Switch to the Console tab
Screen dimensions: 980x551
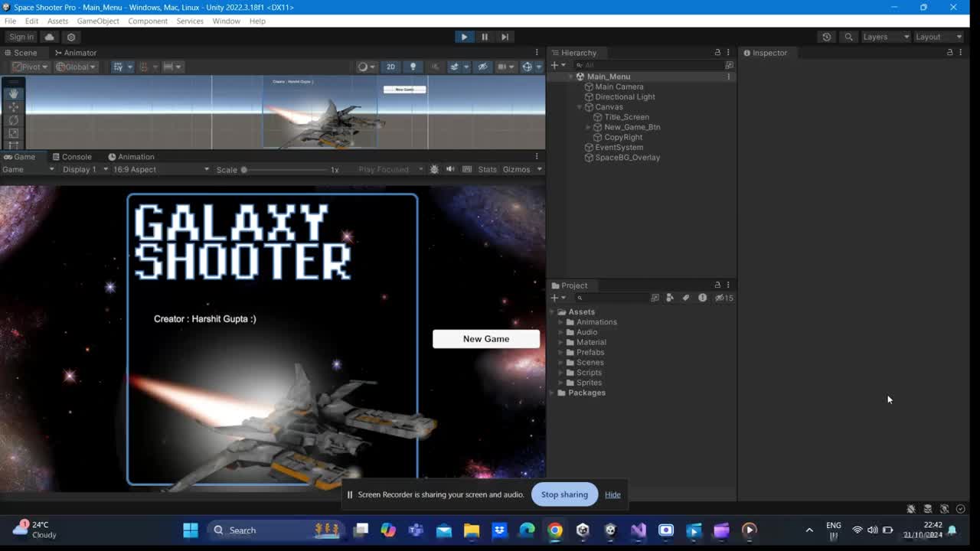tap(72, 157)
